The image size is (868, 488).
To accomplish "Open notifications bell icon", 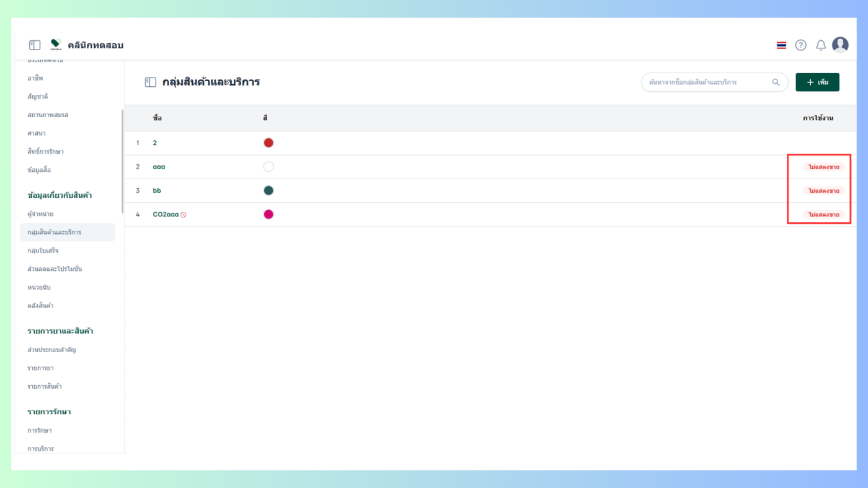I will (x=821, y=45).
